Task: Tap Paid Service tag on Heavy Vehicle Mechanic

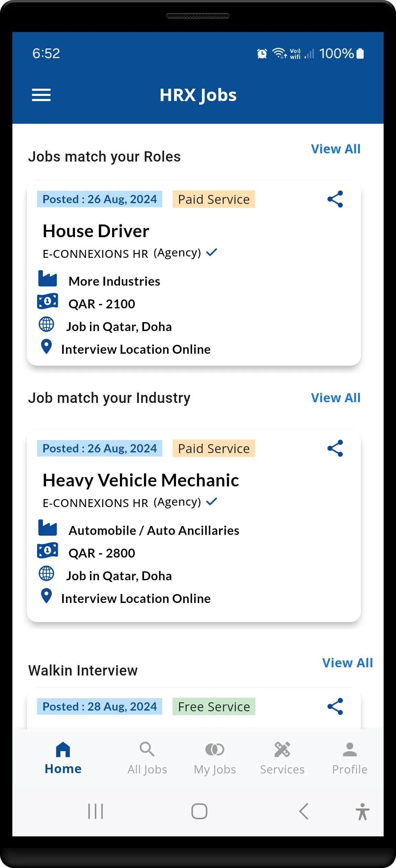Action: click(x=214, y=449)
